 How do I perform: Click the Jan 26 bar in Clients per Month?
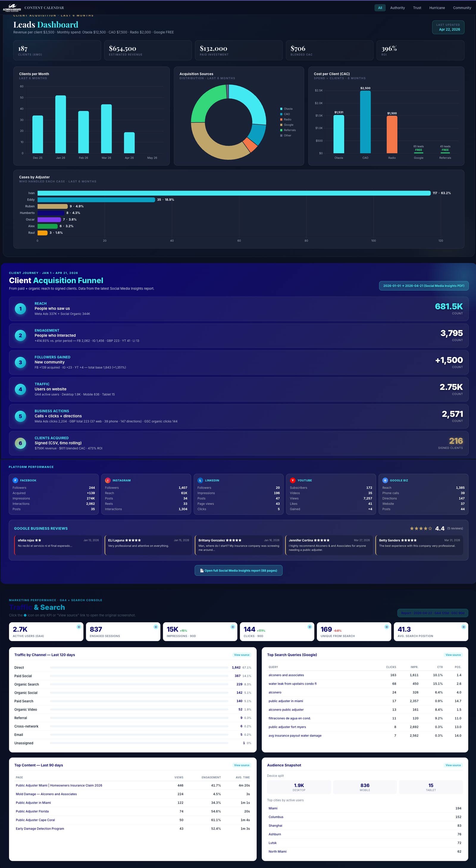[61, 124]
